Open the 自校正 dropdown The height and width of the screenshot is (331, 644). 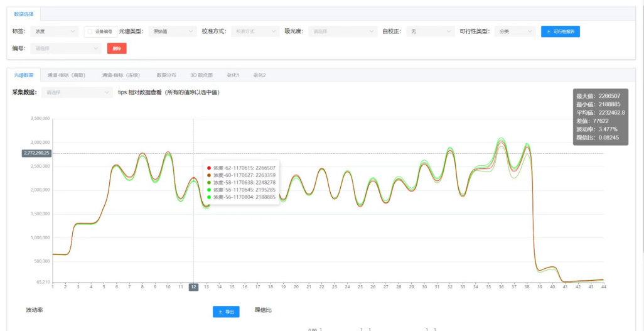[430, 31]
